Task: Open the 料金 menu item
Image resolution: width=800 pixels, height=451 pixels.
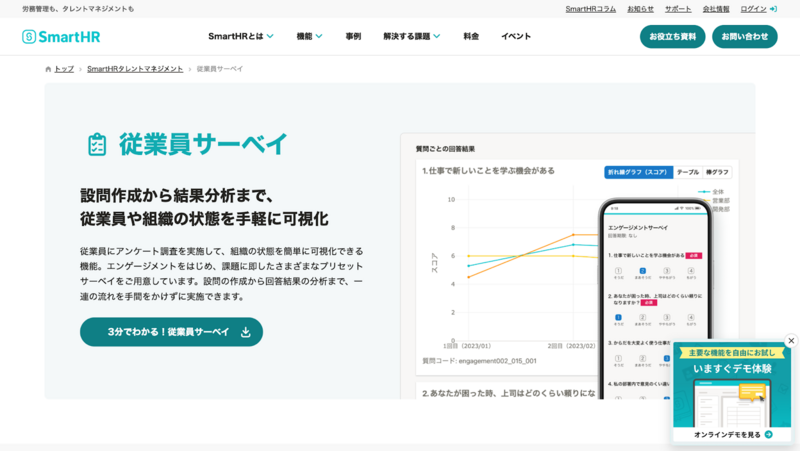Action: pos(471,36)
